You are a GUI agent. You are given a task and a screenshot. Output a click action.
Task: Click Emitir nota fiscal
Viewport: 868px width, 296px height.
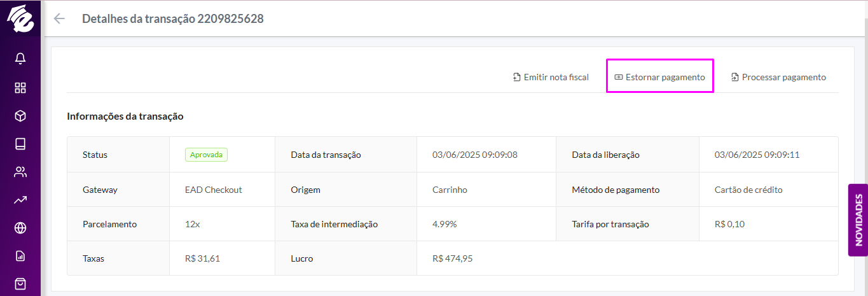(551, 77)
